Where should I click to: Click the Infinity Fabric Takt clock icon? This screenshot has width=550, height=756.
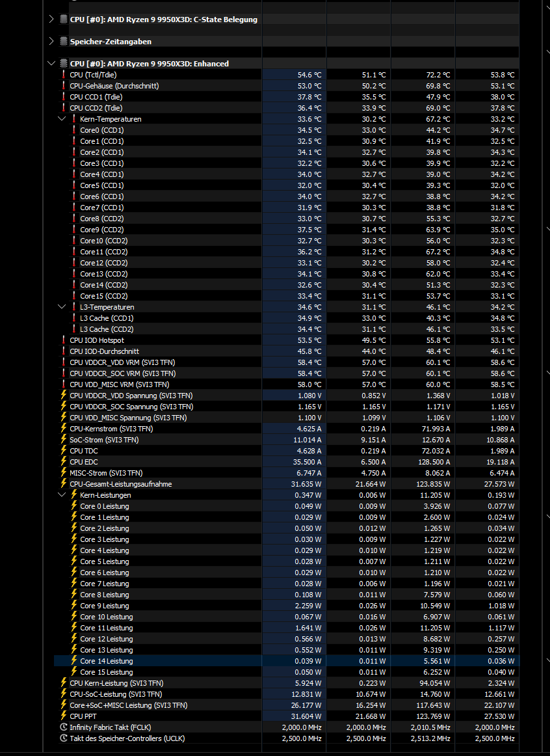(x=63, y=727)
